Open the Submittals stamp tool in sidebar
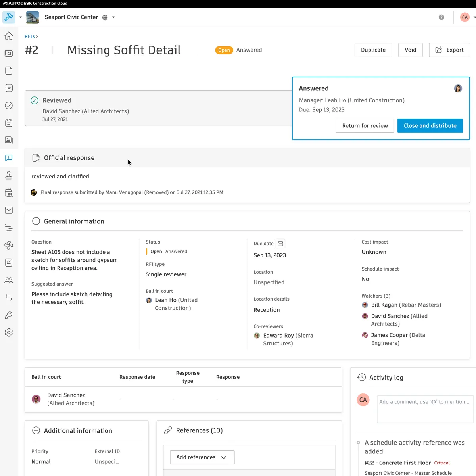Screen dimensions: 476x476 9,175
